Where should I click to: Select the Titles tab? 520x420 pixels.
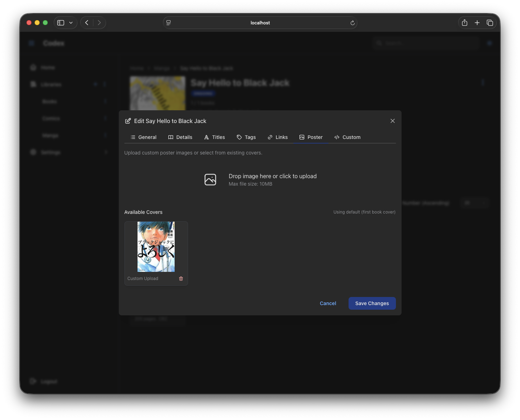[215, 137]
